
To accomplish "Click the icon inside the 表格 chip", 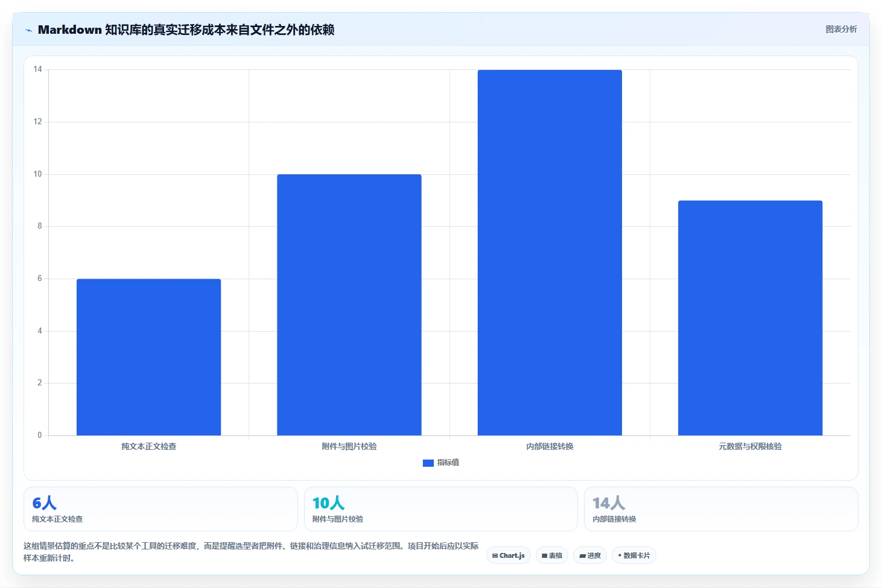I will tap(544, 556).
